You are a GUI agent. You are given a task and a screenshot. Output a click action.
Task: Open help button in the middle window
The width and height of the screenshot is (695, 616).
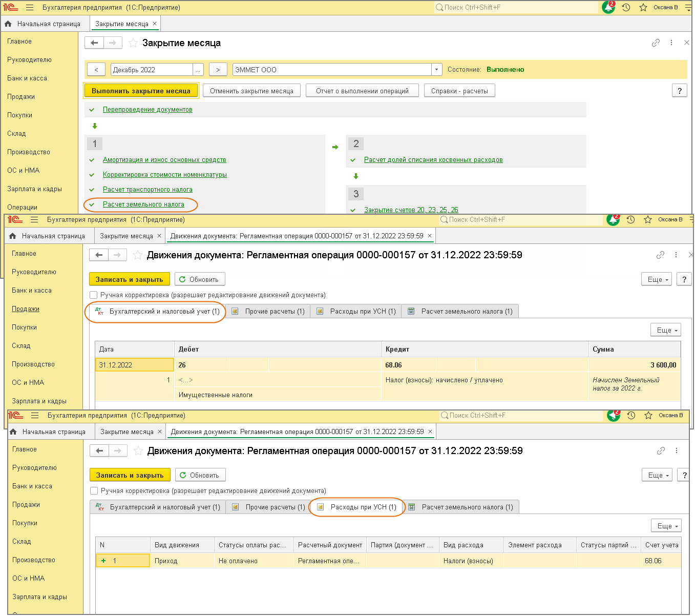[x=684, y=279]
